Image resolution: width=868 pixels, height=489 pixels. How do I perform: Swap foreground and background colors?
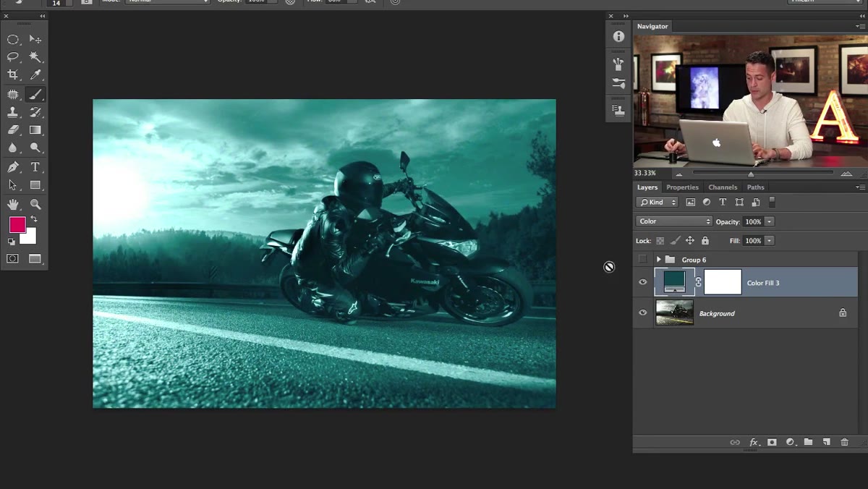coord(33,219)
